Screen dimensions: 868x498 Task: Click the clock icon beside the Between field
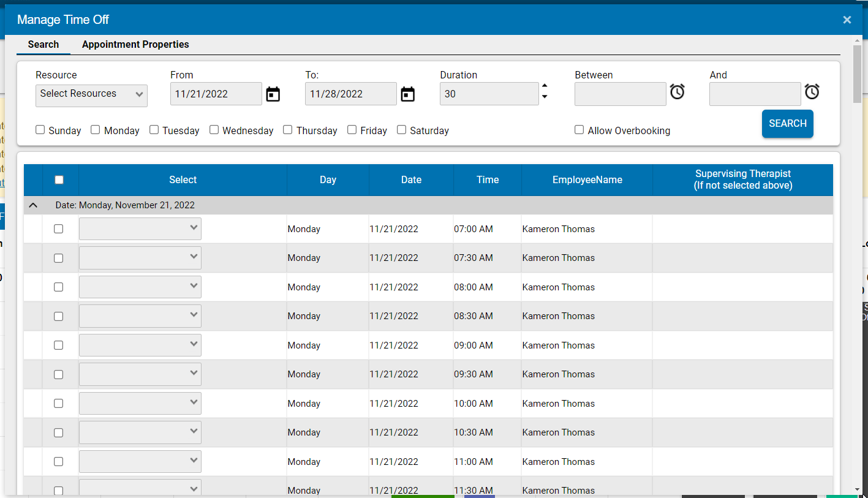(677, 92)
